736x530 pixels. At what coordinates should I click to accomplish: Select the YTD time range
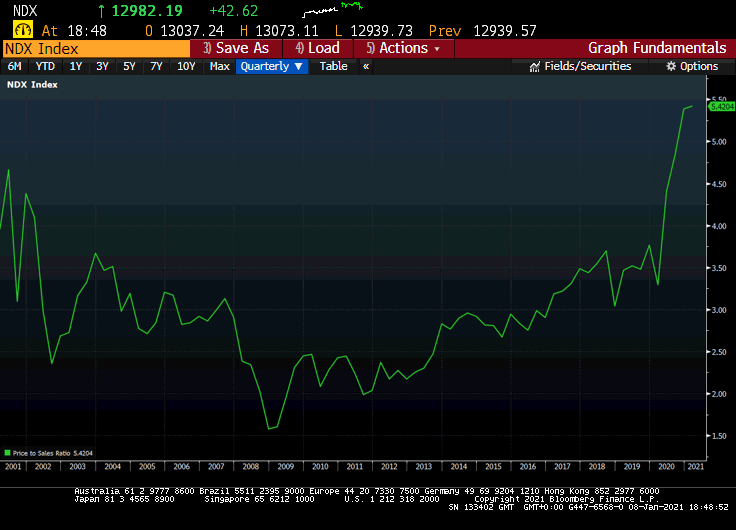[45, 66]
